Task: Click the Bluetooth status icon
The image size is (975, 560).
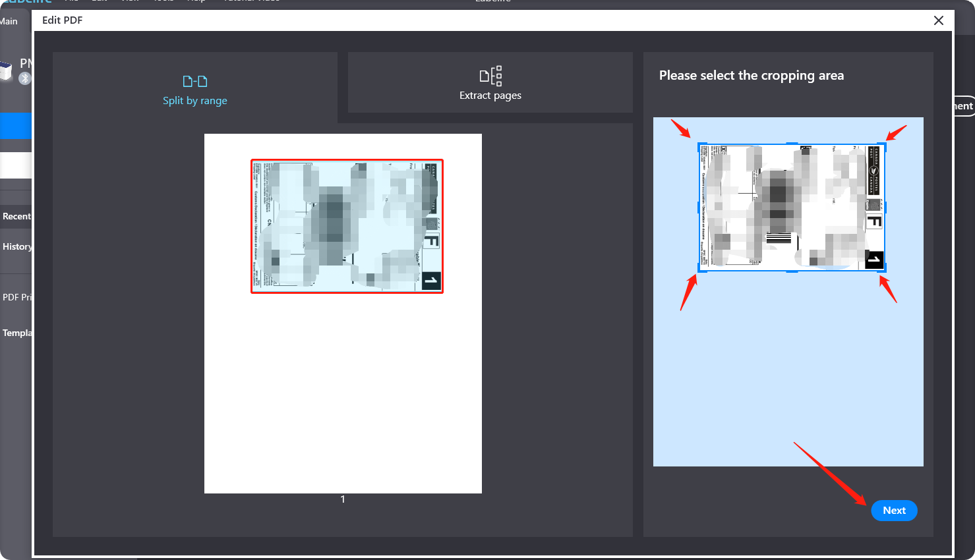Action: click(x=24, y=78)
